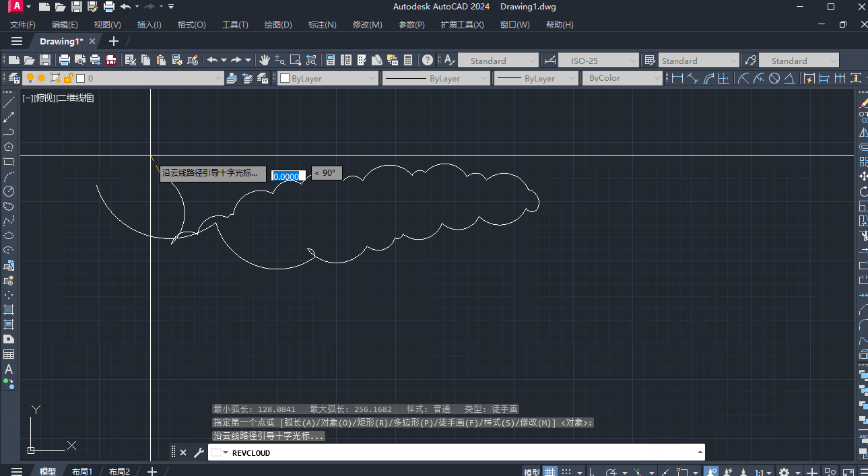Select the Spline tool
Viewport: 868px width, 476px height.
(9, 221)
